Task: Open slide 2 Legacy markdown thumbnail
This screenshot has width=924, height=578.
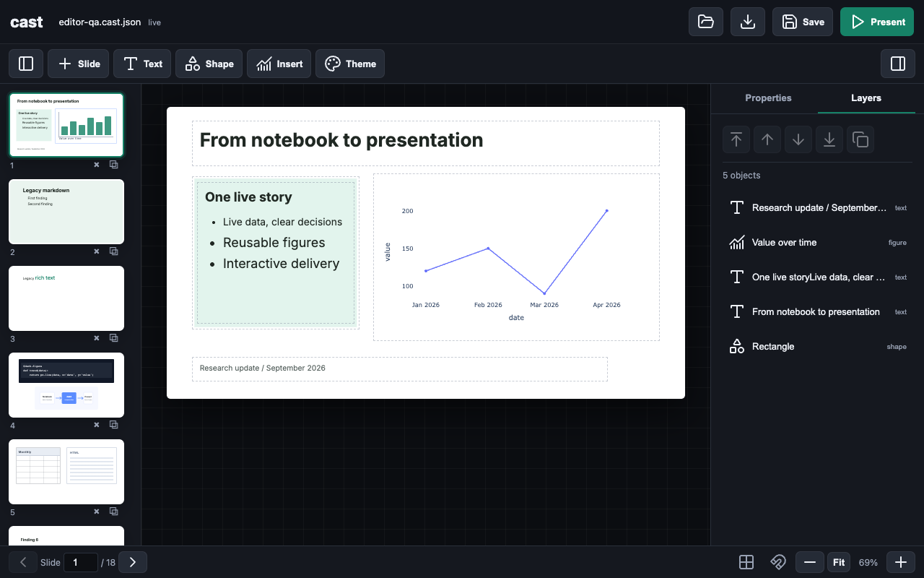Action: coord(66,212)
